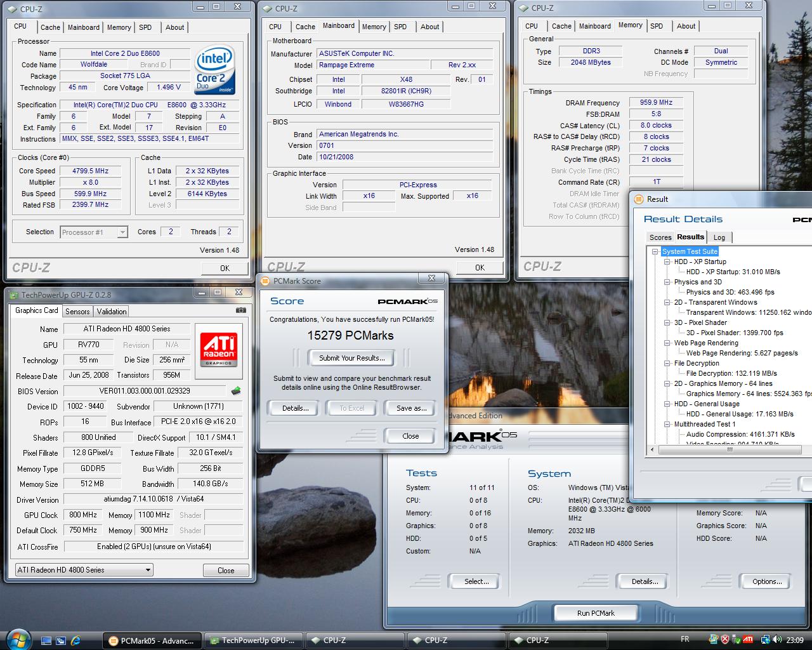This screenshot has width=812, height=650.
Task: Open the Windows Start orb
Action: [x=17, y=639]
